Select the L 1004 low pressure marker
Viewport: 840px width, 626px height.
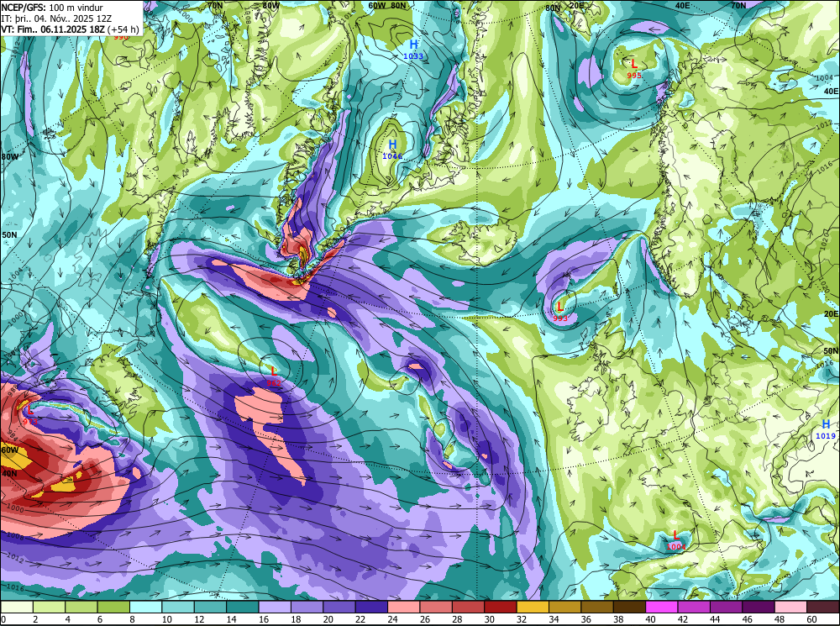675,539
